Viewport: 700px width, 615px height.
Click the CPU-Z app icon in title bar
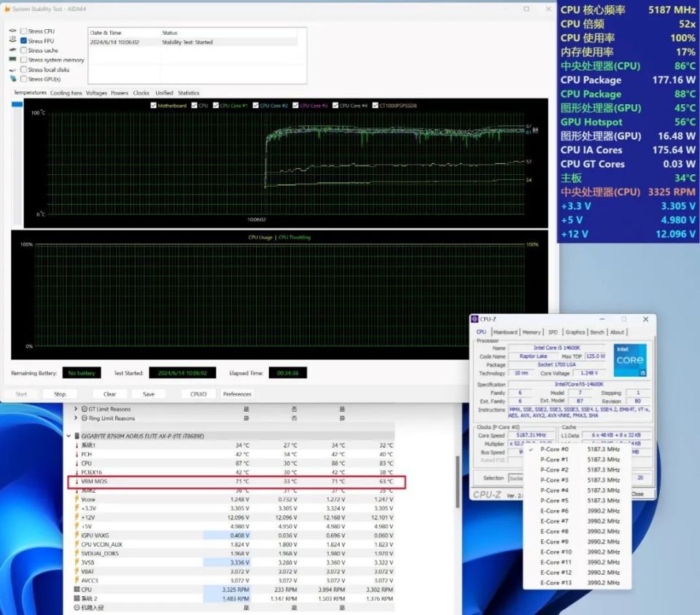[475, 319]
